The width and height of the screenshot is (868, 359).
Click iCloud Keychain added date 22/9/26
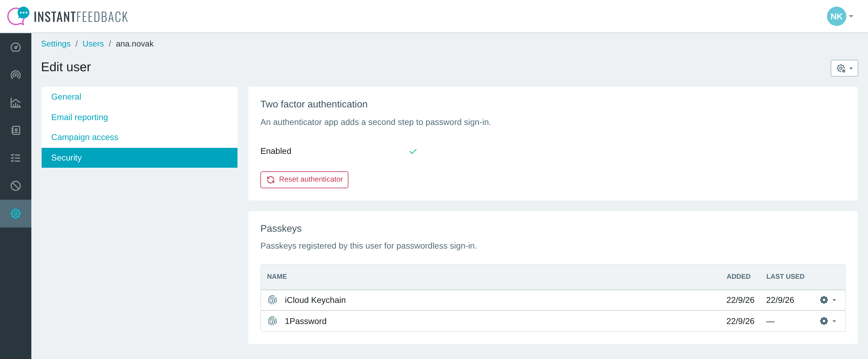point(740,300)
